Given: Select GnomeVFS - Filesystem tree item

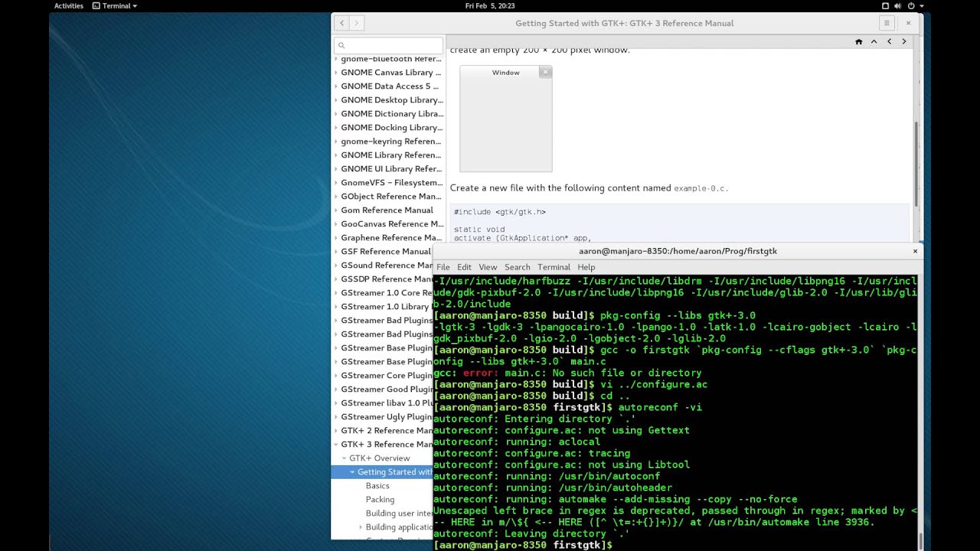Looking at the screenshot, I should [x=392, y=183].
